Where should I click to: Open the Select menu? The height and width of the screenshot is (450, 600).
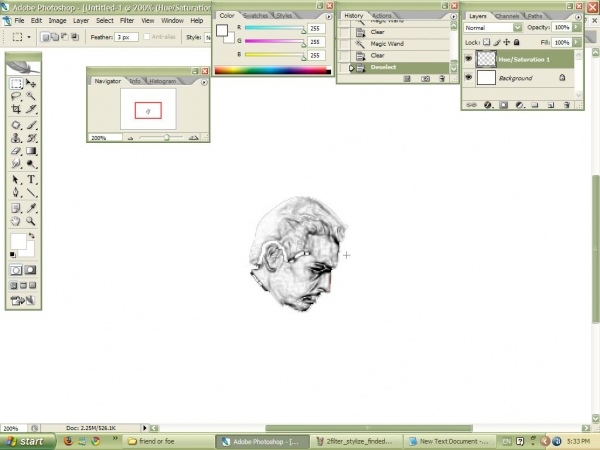(104, 21)
